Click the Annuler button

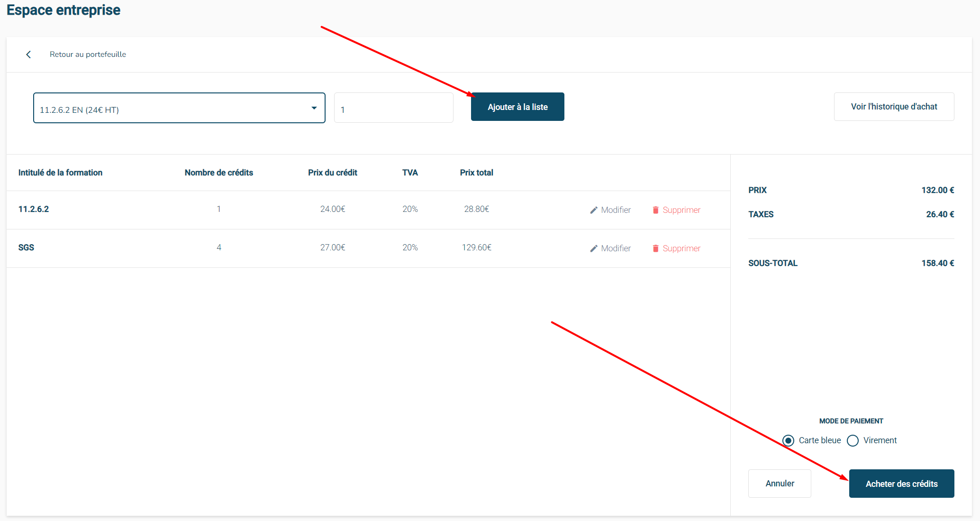[x=780, y=484]
